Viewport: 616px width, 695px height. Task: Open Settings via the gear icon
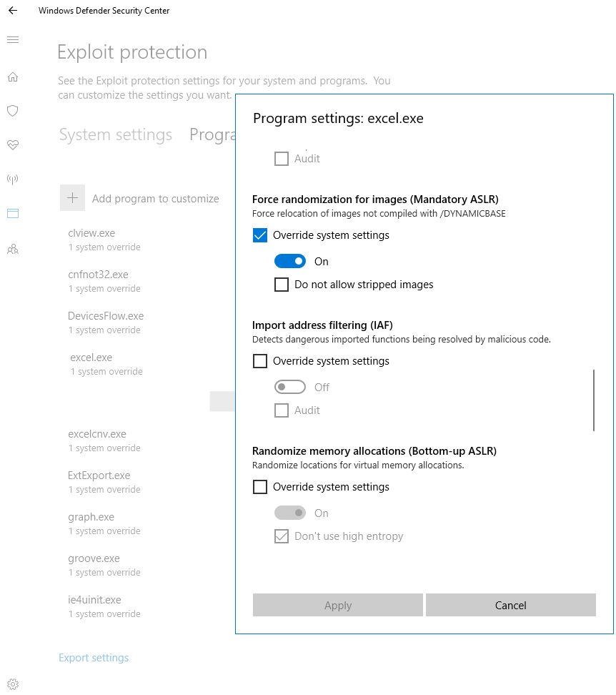pyautogui.click(x=12, y=684)
